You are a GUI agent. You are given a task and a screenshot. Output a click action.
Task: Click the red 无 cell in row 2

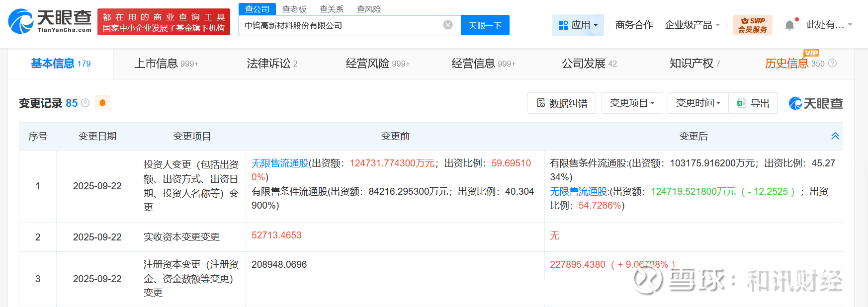[x=555, y=235]
